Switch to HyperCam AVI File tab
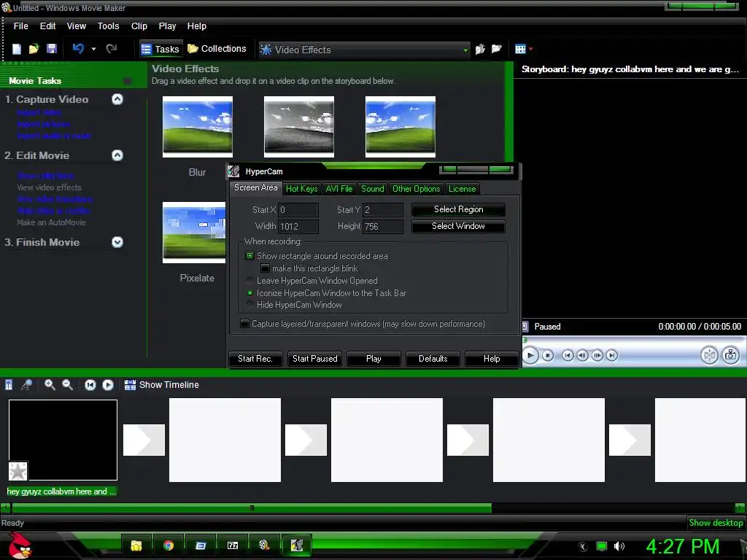 tap(339, 189)
